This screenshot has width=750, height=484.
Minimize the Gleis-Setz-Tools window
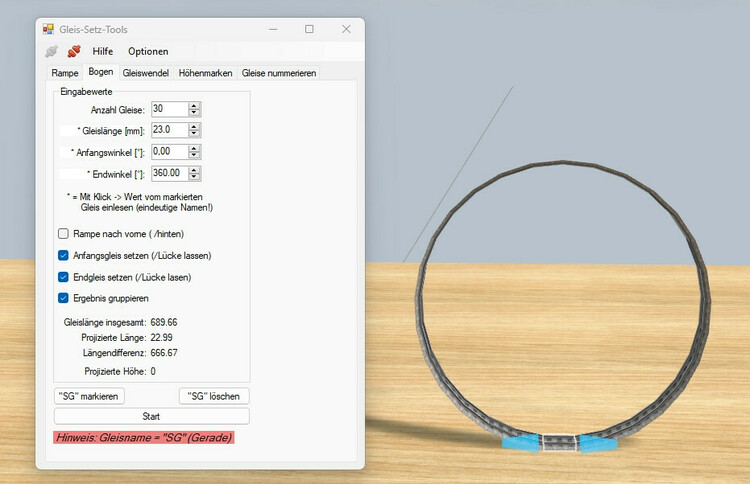[273, 29]
